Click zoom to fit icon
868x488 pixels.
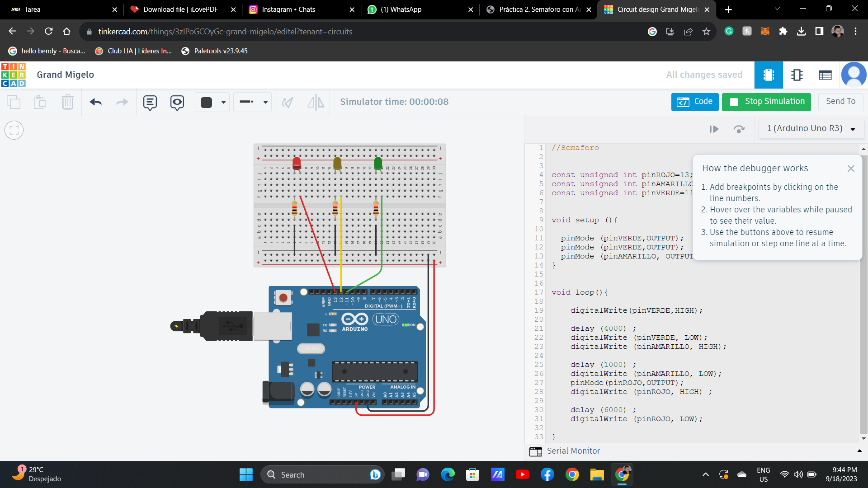pos(14,131)
